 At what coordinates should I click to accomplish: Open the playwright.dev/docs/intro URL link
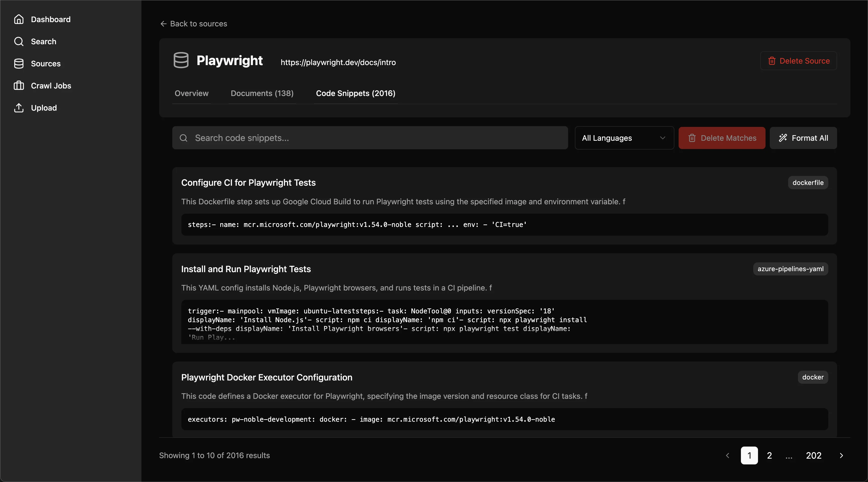click(x=338, y=62)
